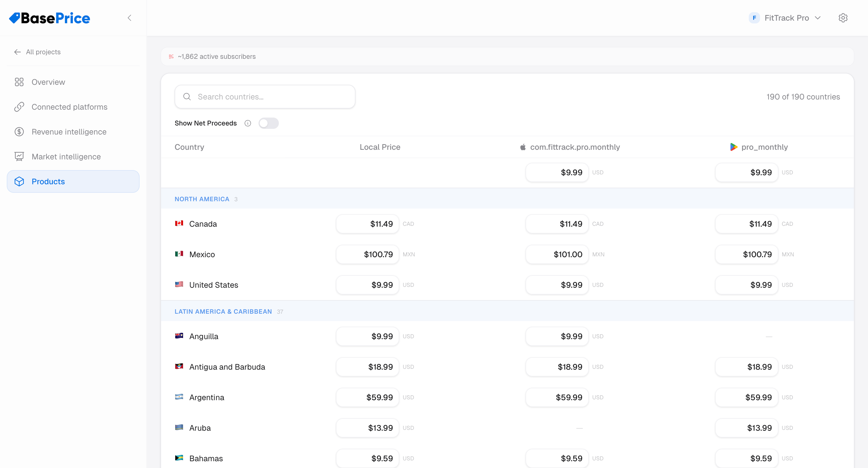This screenshot has width=868, height=468.
Task: Click the Antigua and Barbuda flag icon
Action: [x=179, y=366]
